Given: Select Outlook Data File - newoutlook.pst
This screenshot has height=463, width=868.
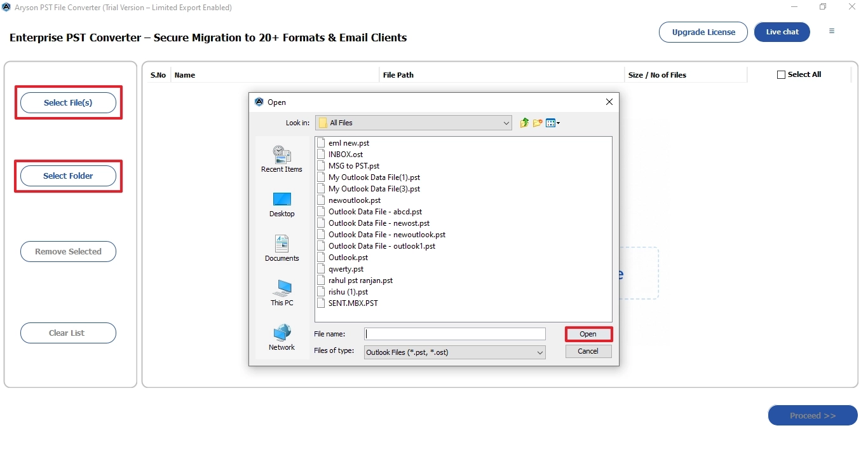Looking at the screenshot, I should [x=387, y=235].
